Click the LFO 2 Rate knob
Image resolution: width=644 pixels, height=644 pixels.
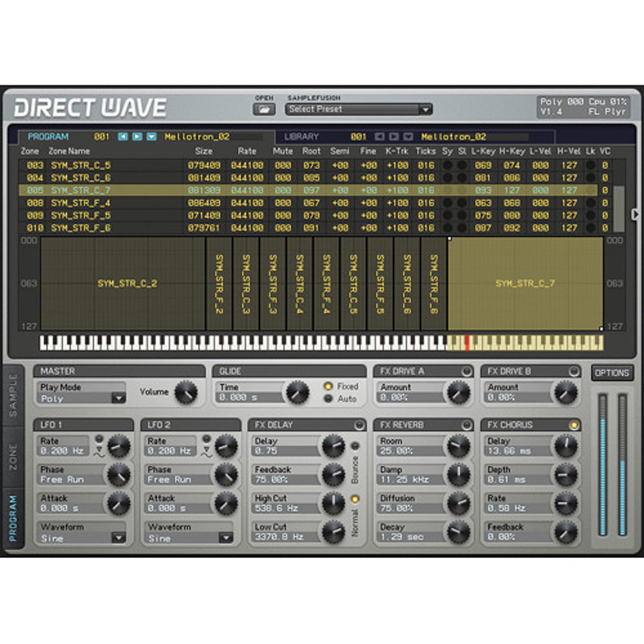tap(226, 446)
